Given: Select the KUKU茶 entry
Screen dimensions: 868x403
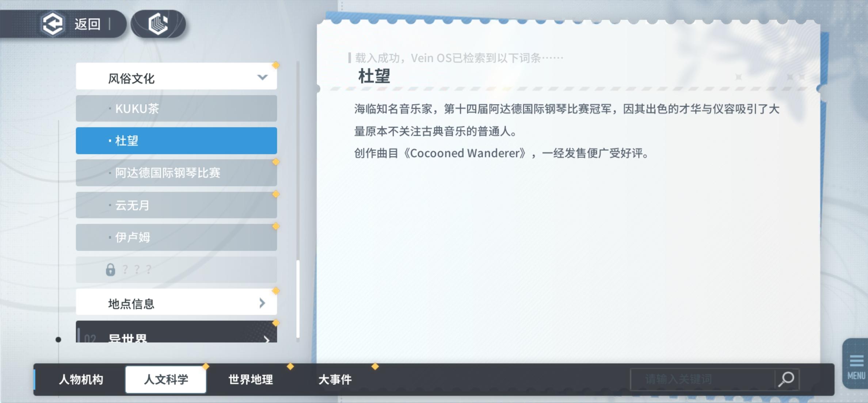Looking at the screenshot, I should pyautogui.click(x=176, y=108).
